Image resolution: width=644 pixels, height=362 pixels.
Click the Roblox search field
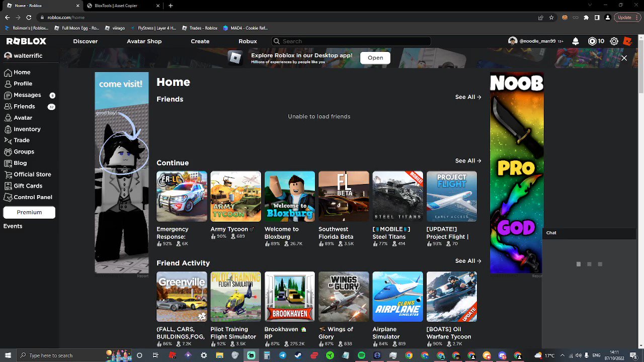(351, 41)
